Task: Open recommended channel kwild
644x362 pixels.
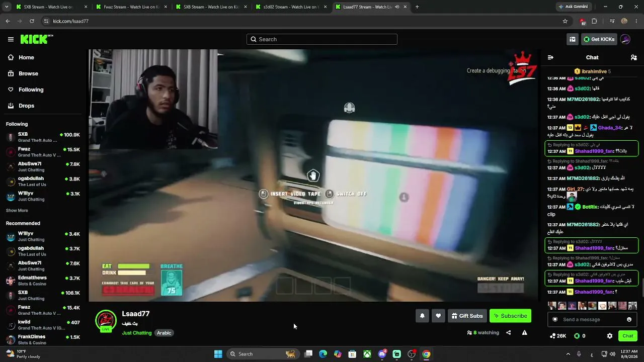Action: click(x=43, y=325)
